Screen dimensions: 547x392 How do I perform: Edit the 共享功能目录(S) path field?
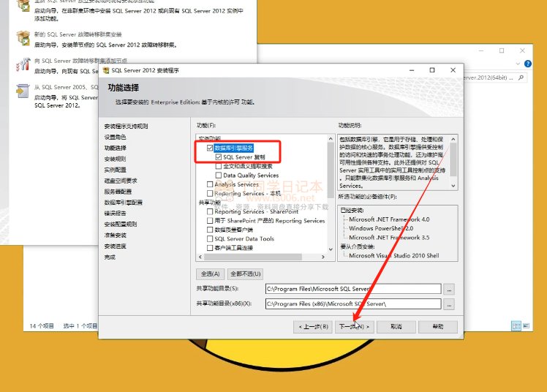coord(353,289)
